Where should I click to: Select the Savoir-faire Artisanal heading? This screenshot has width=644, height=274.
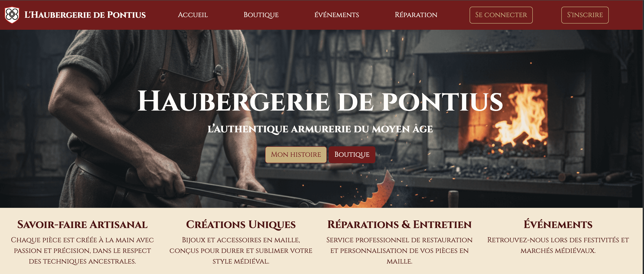point(82,224)
